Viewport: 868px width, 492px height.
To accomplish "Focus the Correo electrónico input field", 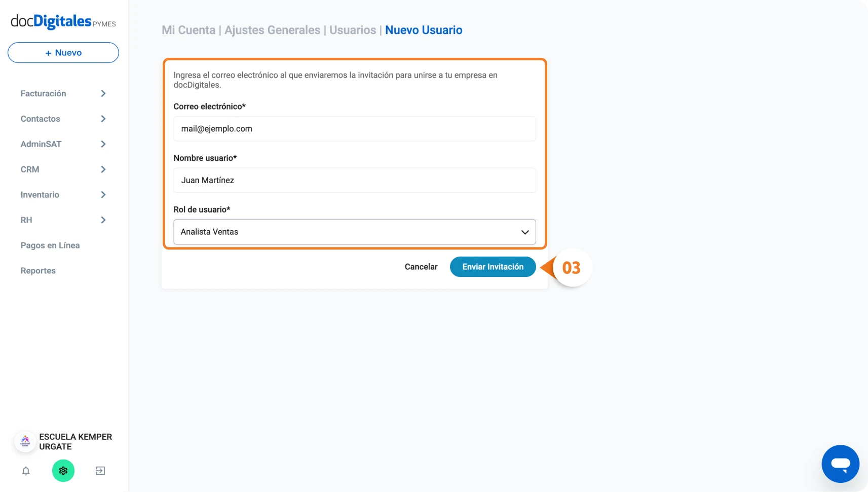I will pyautogui.click(x=355, y=129).
